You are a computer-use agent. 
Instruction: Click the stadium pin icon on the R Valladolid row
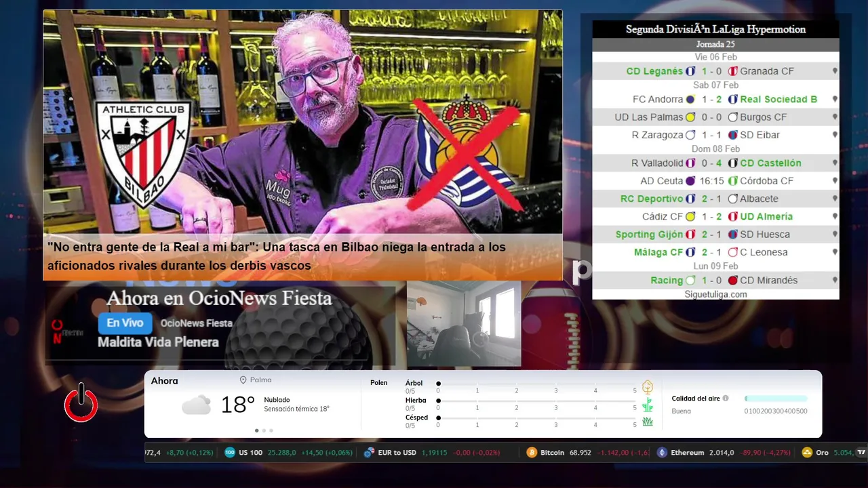tap(835, 163)
